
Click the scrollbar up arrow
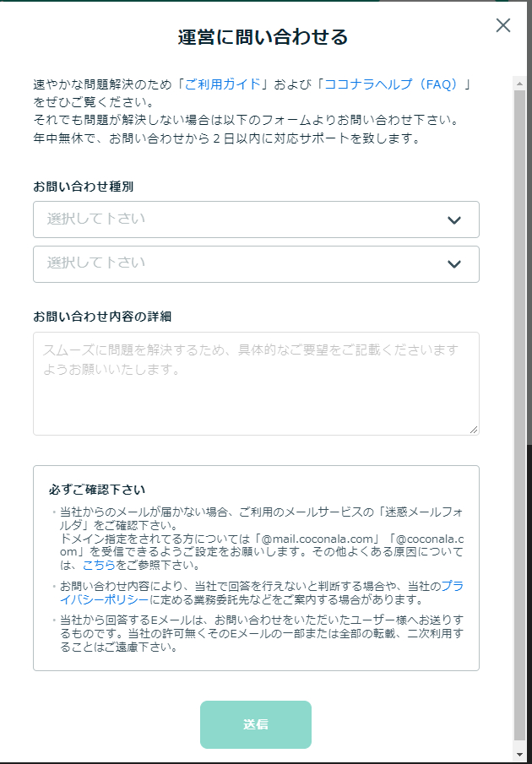pos(519,82)
